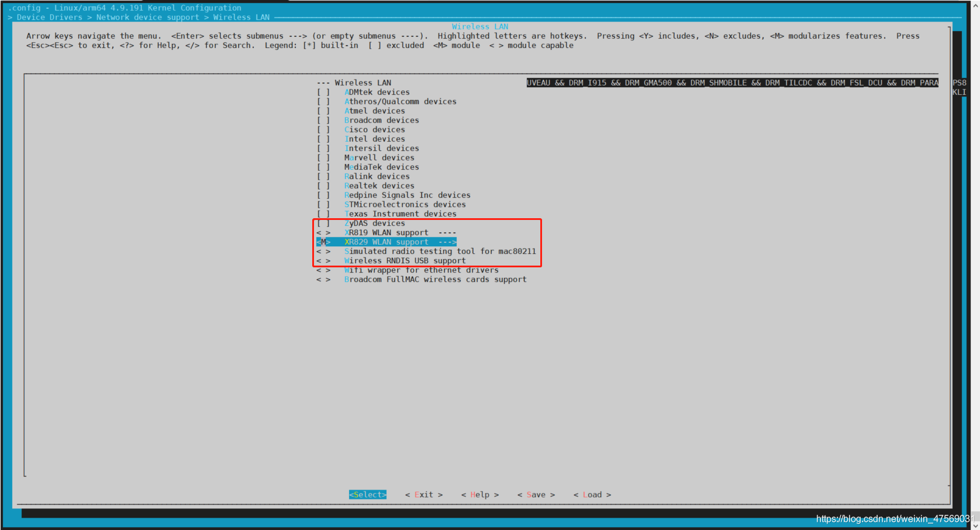The image size is (980, 530).
Task: Select the Texas Instrument devices entry
Action: click(x=401, y=214)
